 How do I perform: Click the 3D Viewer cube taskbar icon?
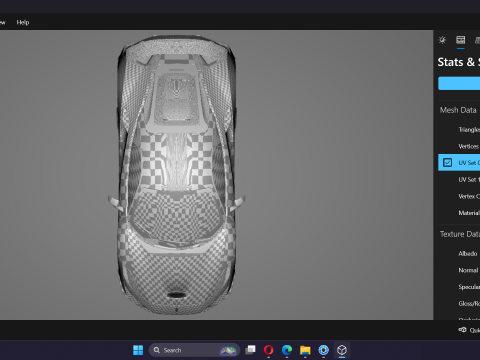342,350
